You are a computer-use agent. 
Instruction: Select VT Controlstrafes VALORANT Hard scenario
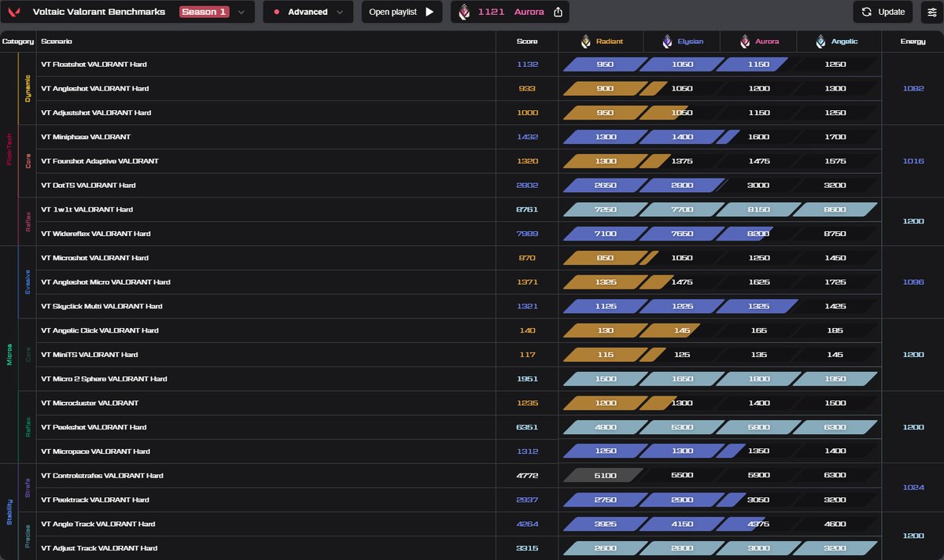point(102,476)
